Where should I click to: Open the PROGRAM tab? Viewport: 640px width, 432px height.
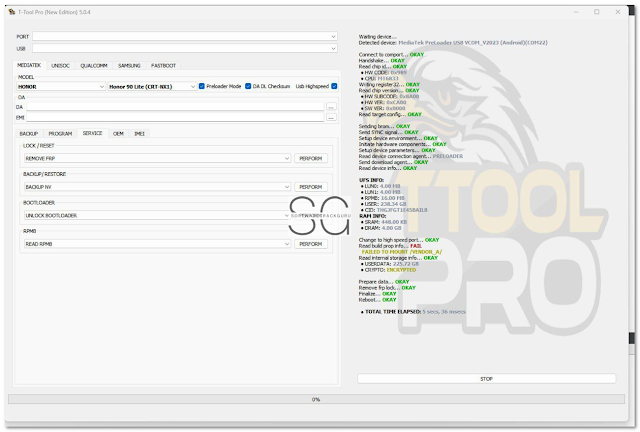[x=60, y=134]
